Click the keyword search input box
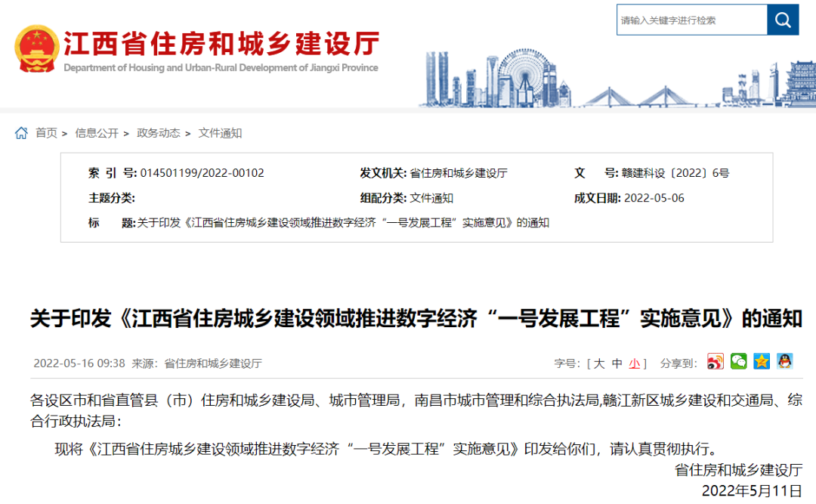 pos(691,20)
